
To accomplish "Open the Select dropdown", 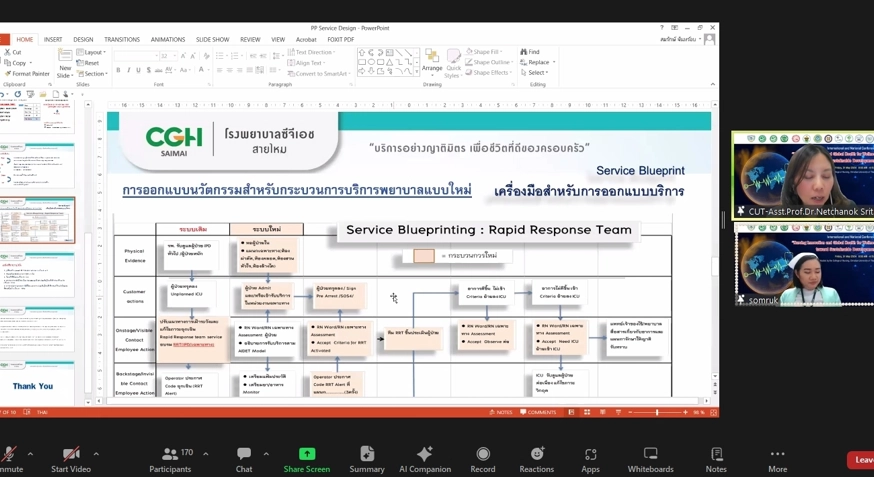I will click(535, 72).
